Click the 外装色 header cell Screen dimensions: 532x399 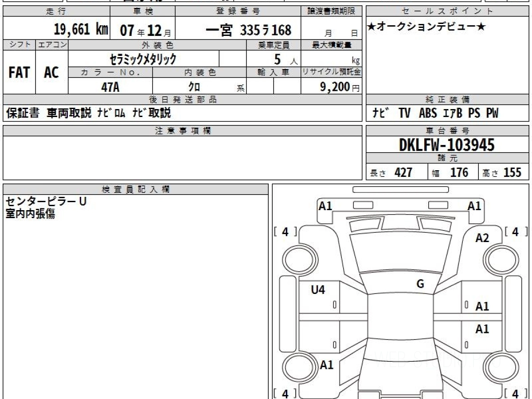pos(157,45)
